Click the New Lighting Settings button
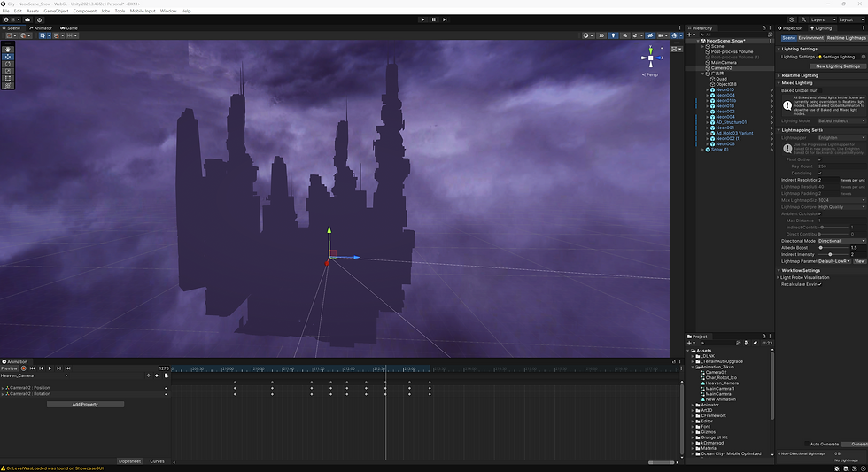 tap(837, 66)
